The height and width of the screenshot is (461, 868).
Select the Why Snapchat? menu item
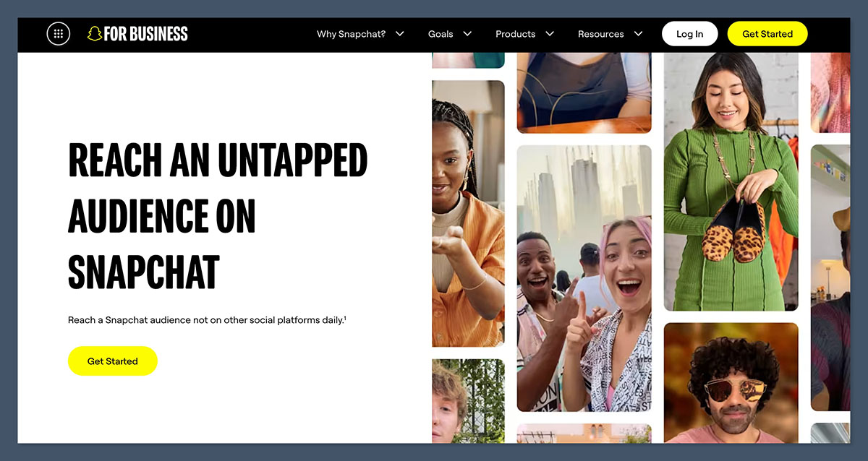pos(352,33)
